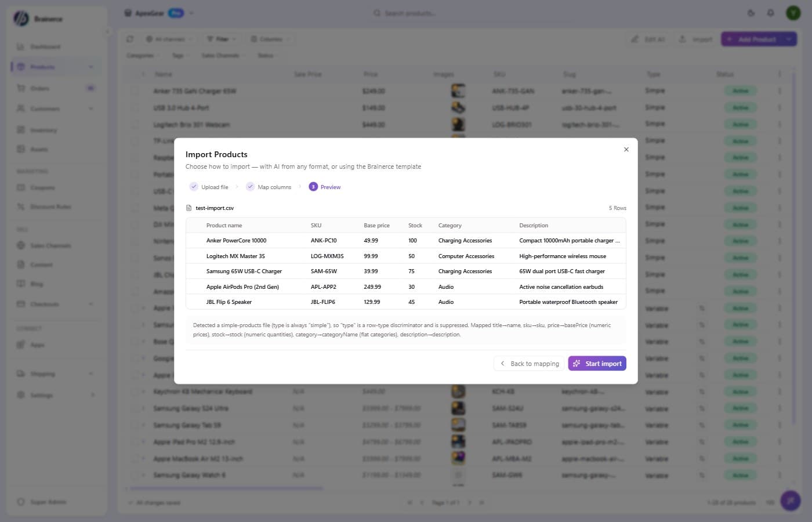This screenshot has width=812, height=522.
Task: Open Dashboard in the background sidebar
Action: [x=45, y=46]
